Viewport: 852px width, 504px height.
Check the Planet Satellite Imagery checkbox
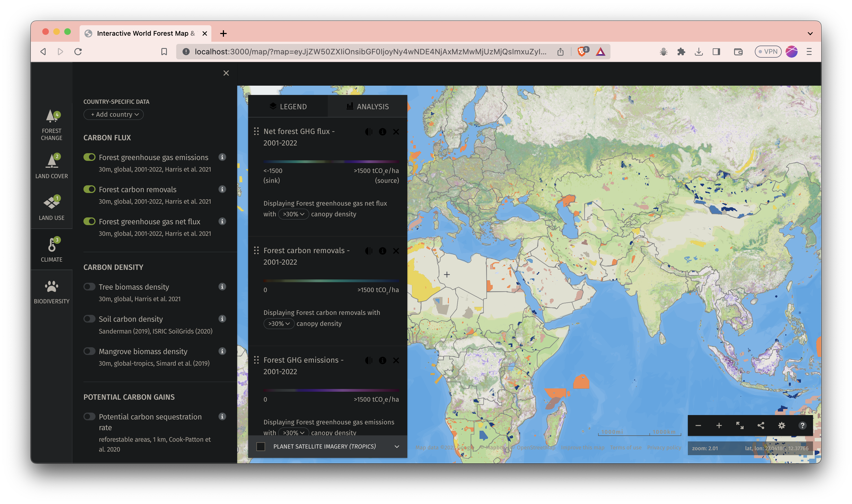(x=261, y=447)
